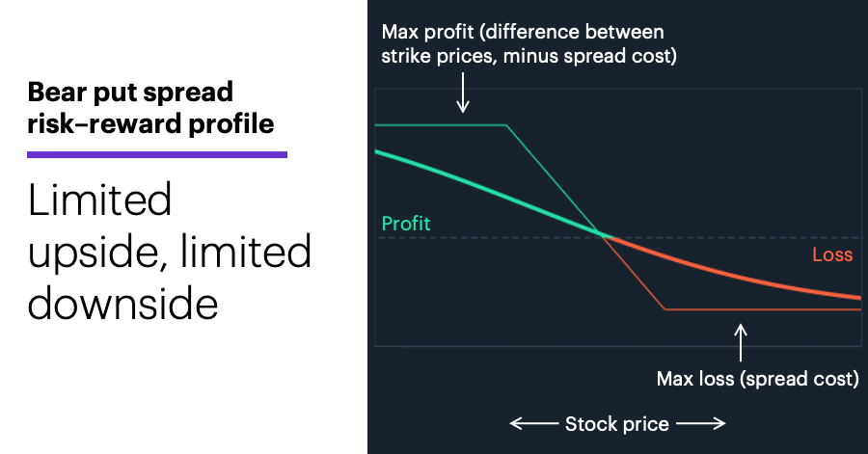Click the Max loss (spread cost) text

[x=758, y=379]
